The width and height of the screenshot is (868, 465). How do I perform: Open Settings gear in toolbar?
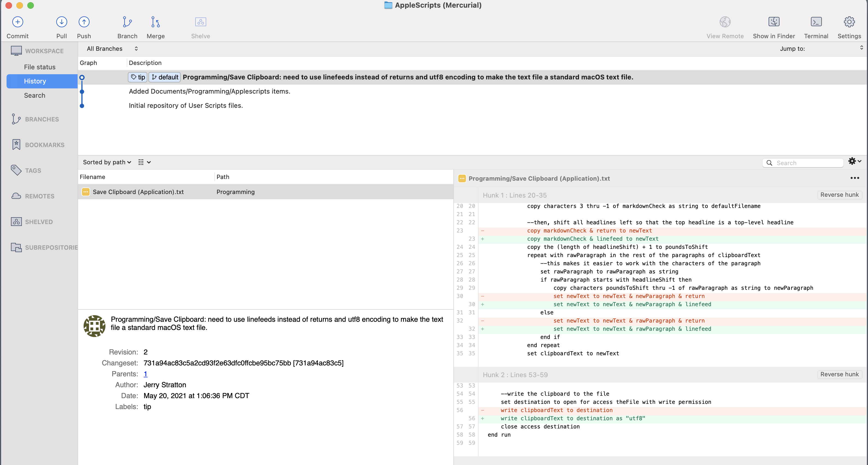(x=849, y=22)
